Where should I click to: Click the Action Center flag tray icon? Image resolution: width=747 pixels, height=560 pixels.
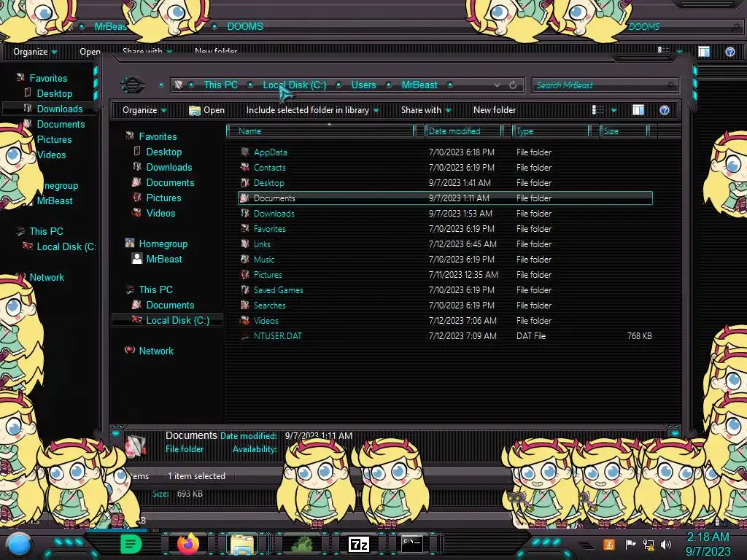[x=630, y=544]
